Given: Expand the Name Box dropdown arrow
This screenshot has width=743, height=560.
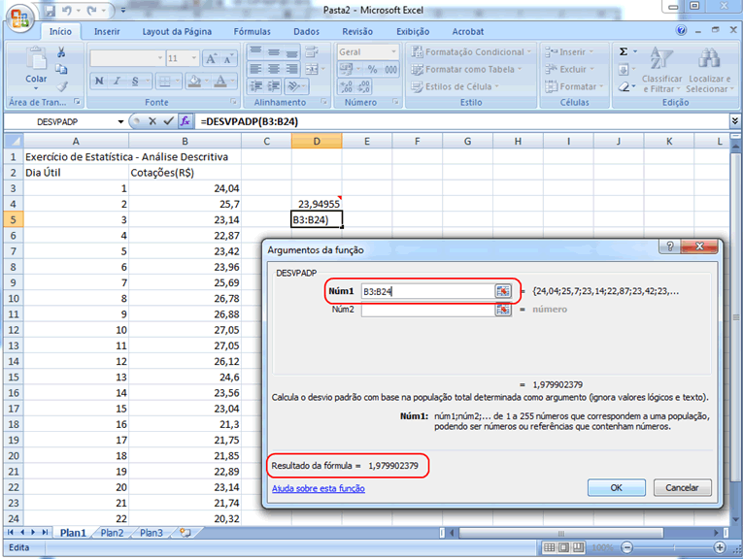Looking at the screenshot, I should click(120, 121).
